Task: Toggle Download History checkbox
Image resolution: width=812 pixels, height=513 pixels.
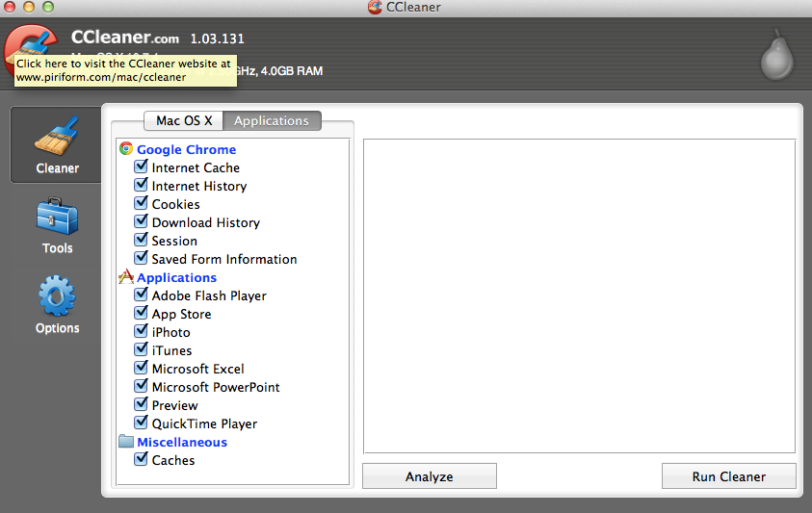Action: tap(141, 221)
